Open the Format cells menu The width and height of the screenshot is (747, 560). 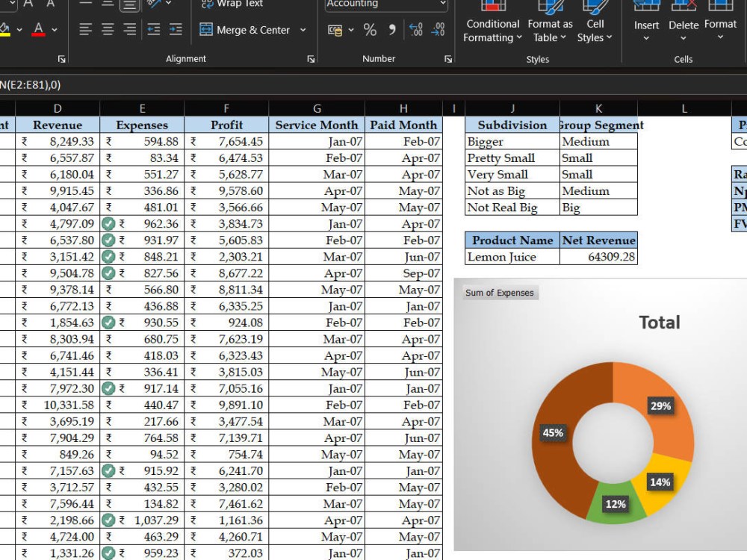(x=720, y=24)
